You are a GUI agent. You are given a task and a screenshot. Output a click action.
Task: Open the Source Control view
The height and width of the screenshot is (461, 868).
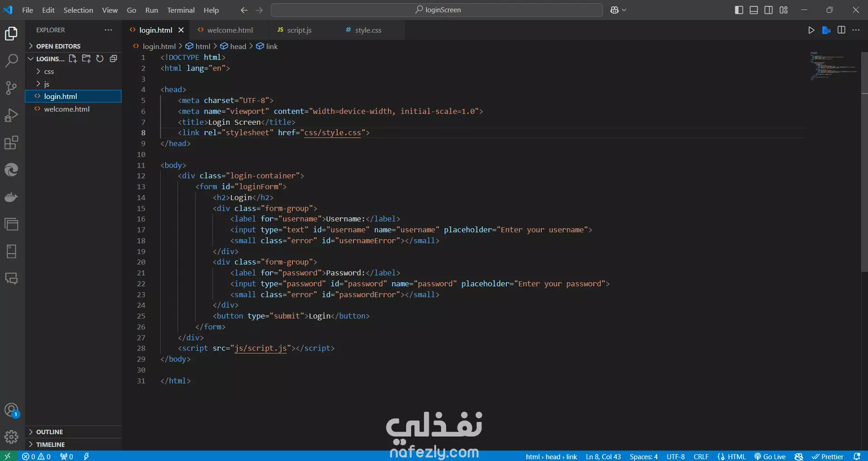point(11,88)
